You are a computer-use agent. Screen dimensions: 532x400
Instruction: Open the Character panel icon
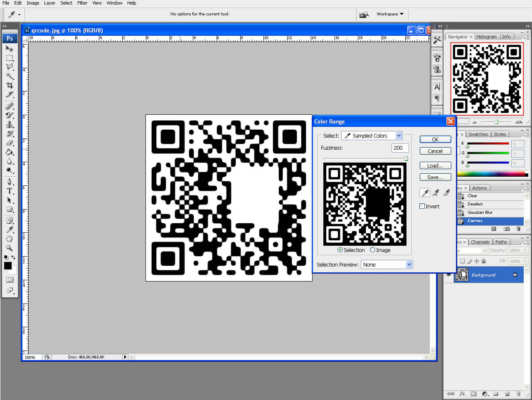click(437, 87)
